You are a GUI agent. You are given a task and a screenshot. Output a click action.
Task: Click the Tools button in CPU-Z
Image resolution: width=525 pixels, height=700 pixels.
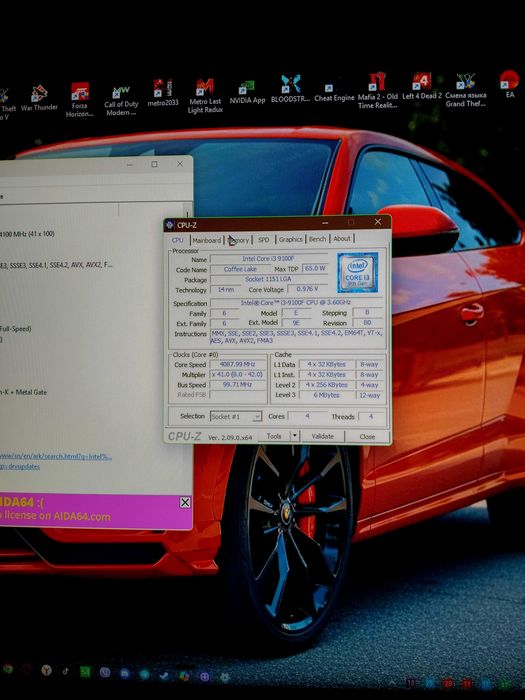[274, 436]
